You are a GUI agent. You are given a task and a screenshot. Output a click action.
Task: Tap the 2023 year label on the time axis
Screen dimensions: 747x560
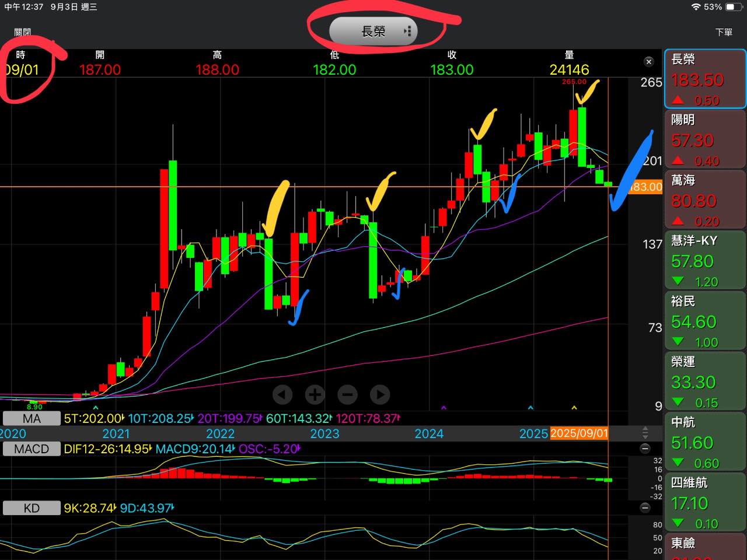(x=324, y=433)
